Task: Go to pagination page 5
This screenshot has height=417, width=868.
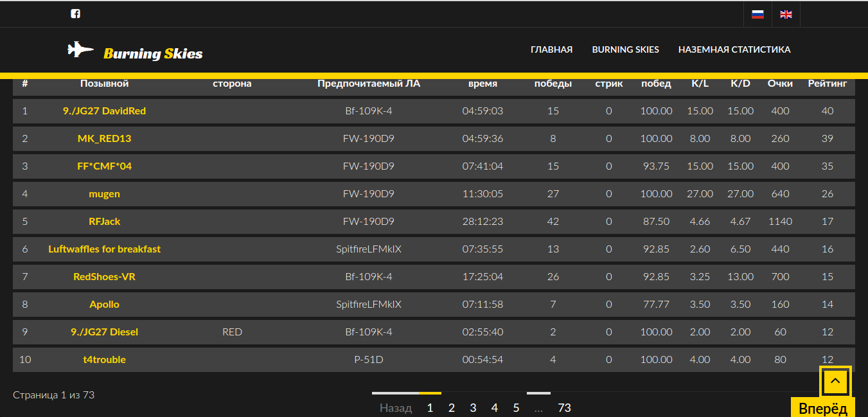Action: coord(516,407)
